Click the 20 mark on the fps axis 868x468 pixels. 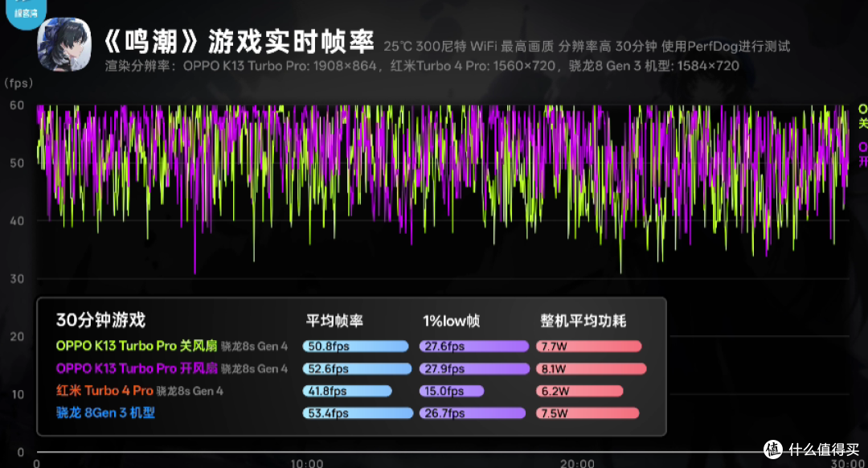17,337
